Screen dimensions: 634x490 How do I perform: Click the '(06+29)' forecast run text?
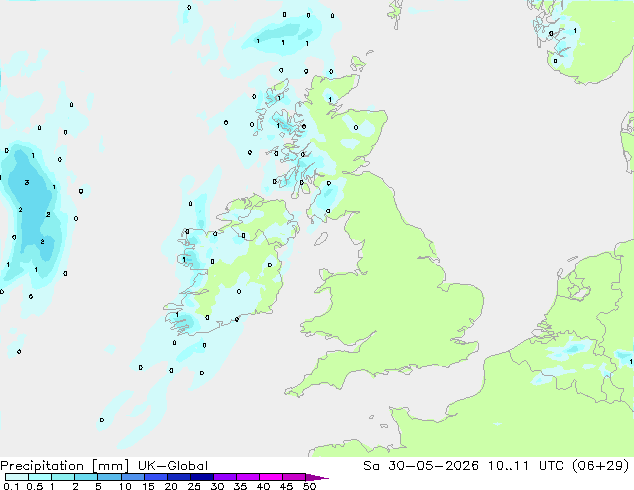point(600,466)
